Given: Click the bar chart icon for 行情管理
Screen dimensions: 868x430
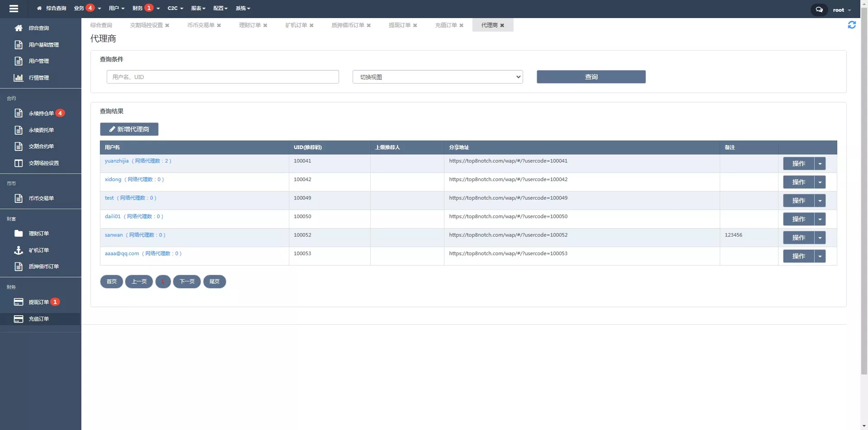Looking at the screenshot, I should point(19,78).
